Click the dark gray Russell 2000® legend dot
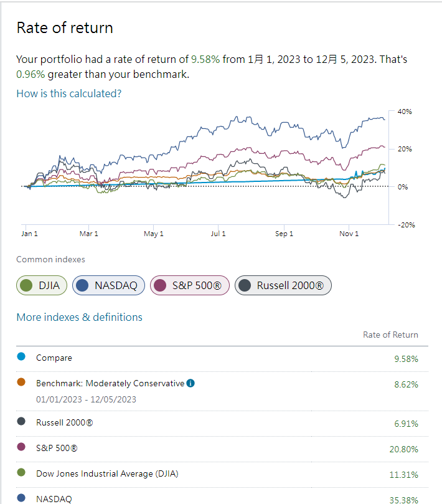Screen dimensions: 442x504 coord(22,422)
